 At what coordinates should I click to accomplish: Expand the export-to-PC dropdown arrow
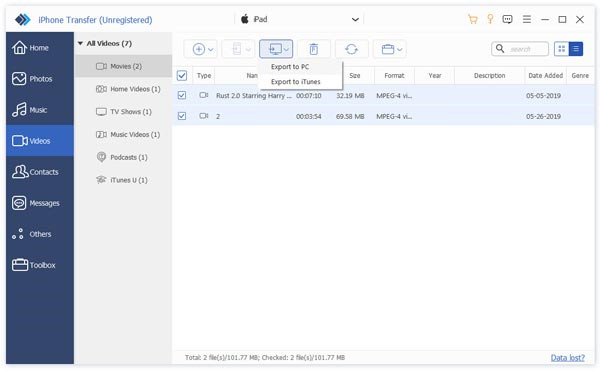coord(286,49)
